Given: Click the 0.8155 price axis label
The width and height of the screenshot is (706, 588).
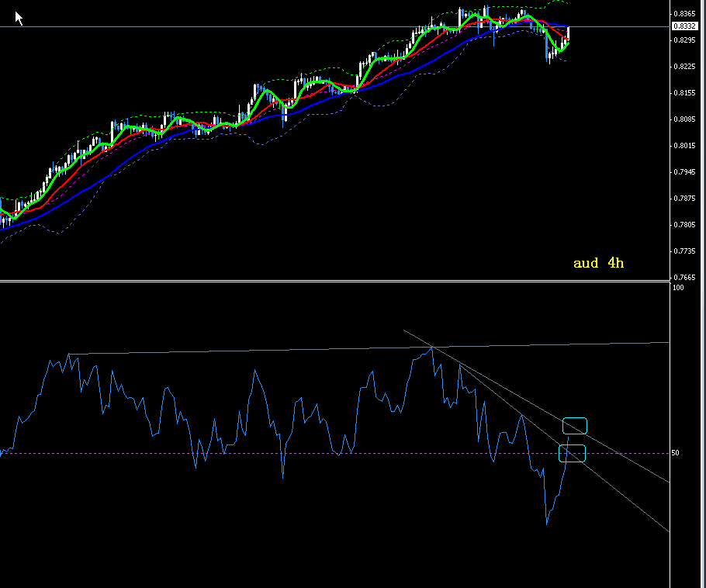Looking at the screenshot, I should pos(684,93).
